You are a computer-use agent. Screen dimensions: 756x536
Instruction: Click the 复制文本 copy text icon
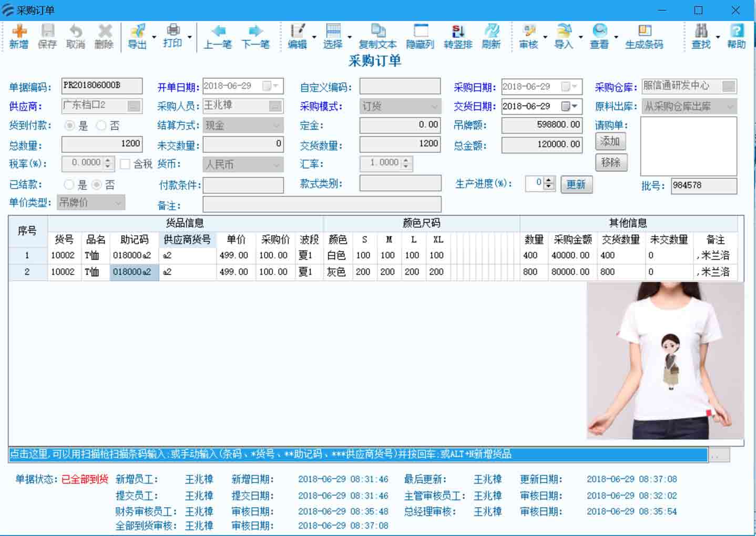[377, 37]
